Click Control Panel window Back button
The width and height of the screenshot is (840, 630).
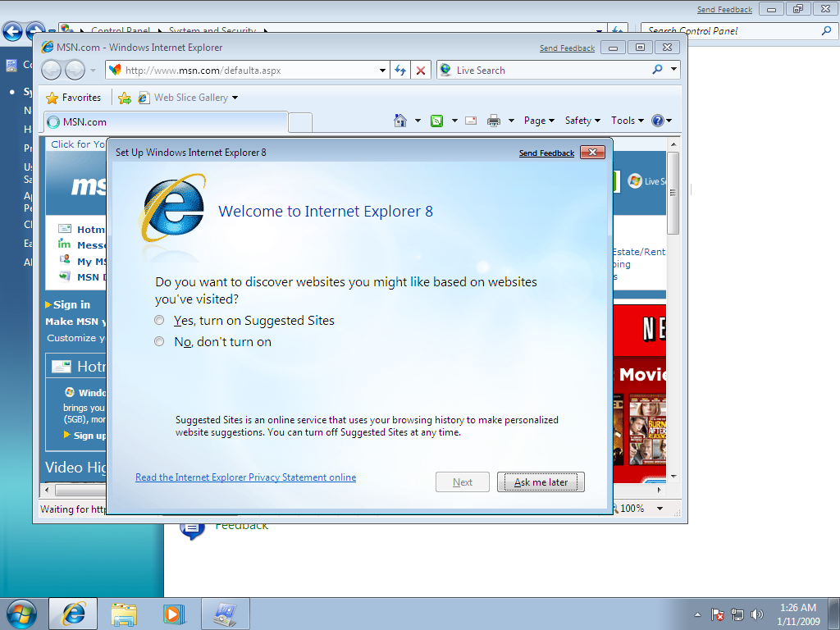click(x=12, y=31)
